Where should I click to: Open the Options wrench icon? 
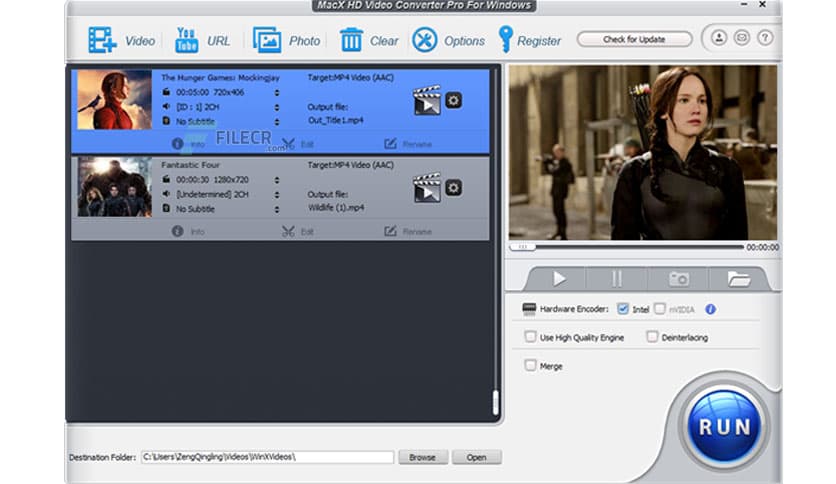(x=424, y=40)
